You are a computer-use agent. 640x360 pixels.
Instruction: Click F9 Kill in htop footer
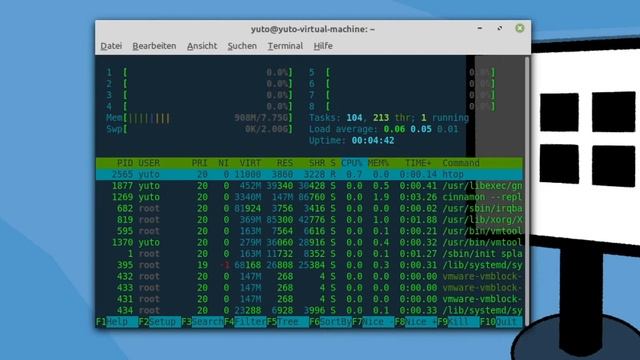point(458,322)
